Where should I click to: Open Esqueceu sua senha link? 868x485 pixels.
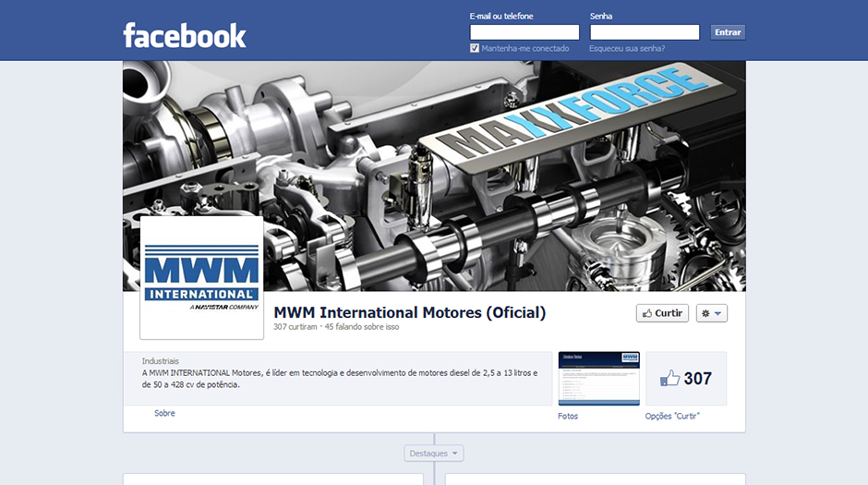(x=627, y=49)
